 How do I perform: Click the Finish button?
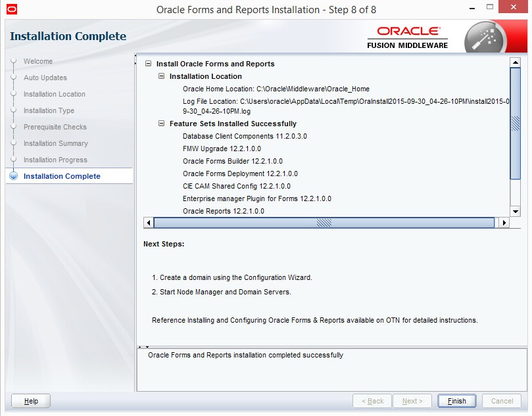pos(456,401)
